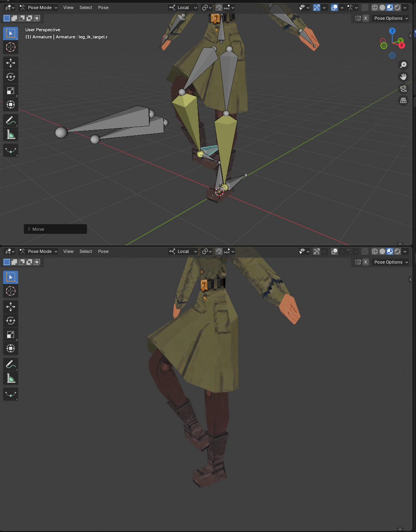Click the Move tool in bottom viewport
Viewport: 416px width, 532px height.
[11, 307]
